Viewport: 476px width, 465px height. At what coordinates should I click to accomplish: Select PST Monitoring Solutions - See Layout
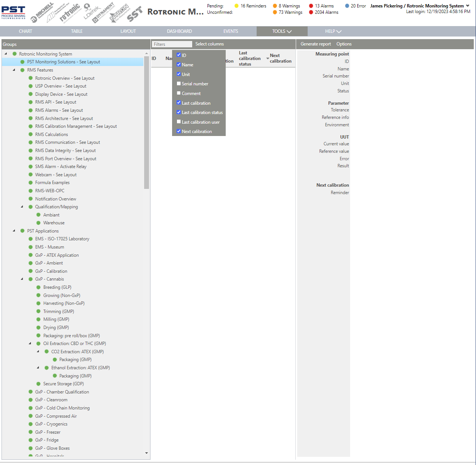63,62
